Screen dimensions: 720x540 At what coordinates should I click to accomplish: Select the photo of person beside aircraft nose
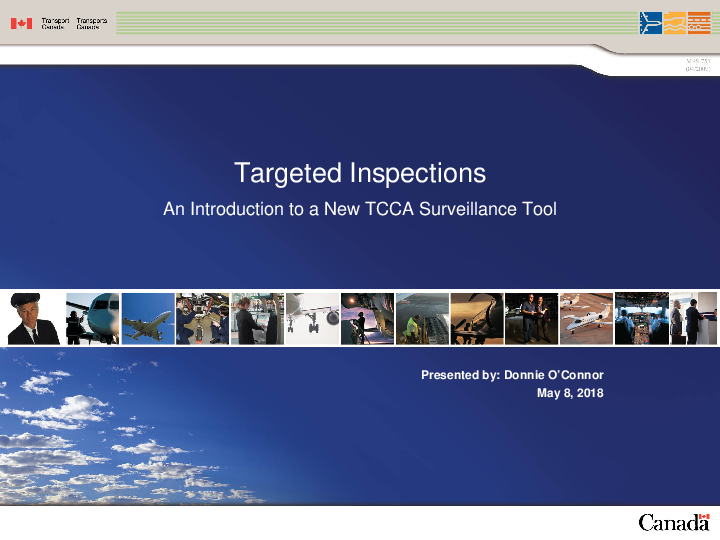coord(92,319)
